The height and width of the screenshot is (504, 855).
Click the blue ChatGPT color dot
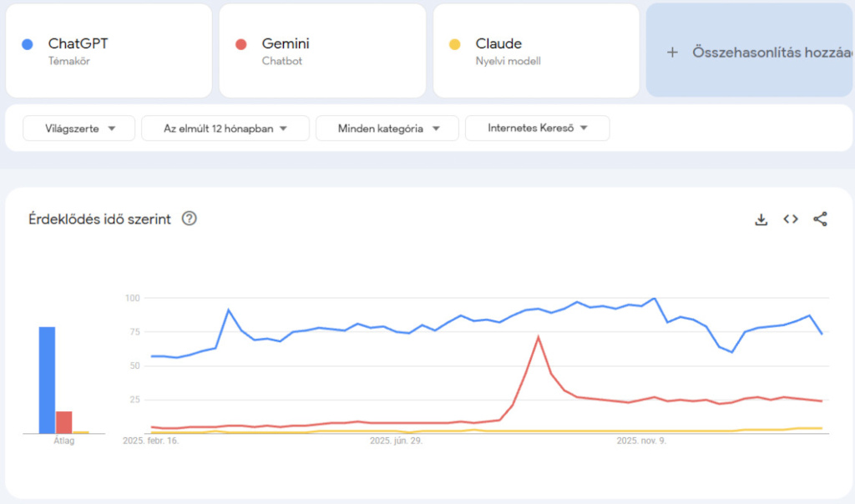[28, 44]
